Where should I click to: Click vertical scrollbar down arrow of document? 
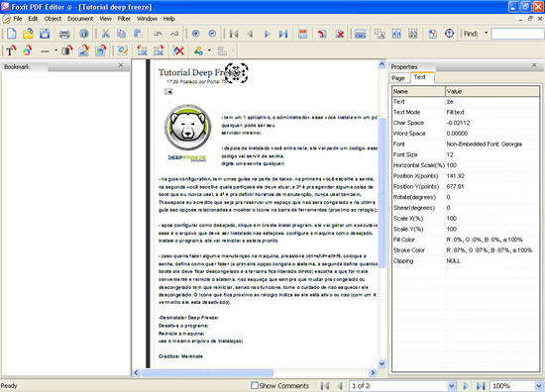pos(381,364)
